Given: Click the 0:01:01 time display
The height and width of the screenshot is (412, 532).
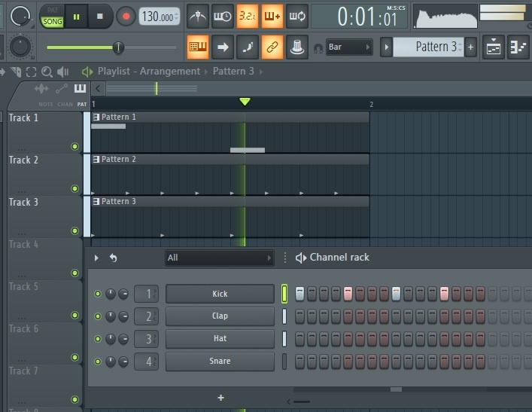Looking at the screenshot, I should tap(360, 17).
